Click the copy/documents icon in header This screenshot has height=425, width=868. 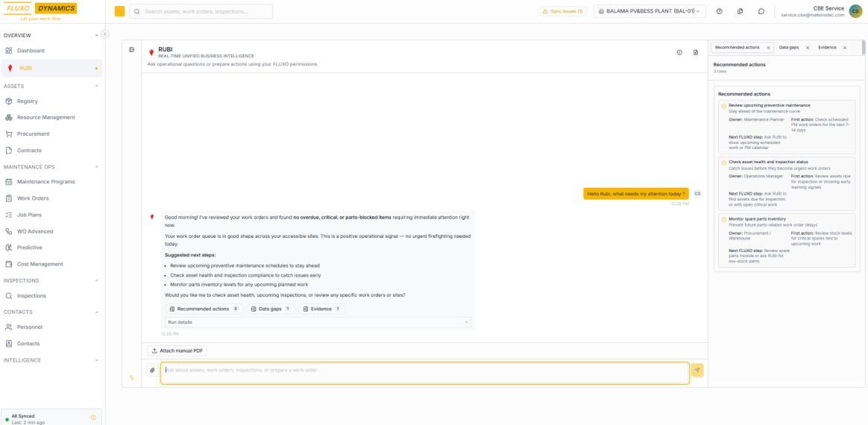[x=740, y=11]
